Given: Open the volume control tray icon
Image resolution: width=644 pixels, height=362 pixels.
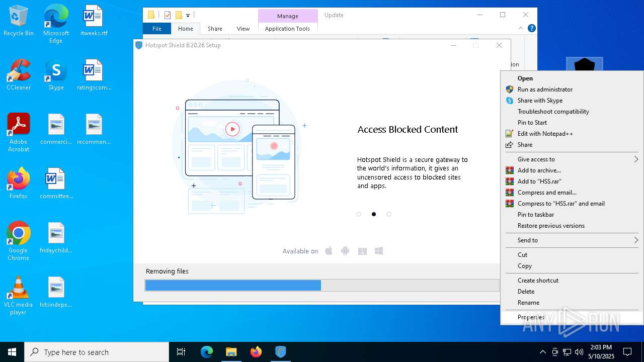Looking at the screenshot, I should click(x=579, y=352).
